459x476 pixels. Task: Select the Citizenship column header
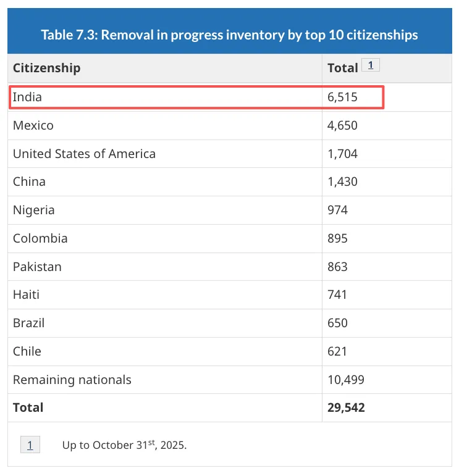click(x=47, y=68)
